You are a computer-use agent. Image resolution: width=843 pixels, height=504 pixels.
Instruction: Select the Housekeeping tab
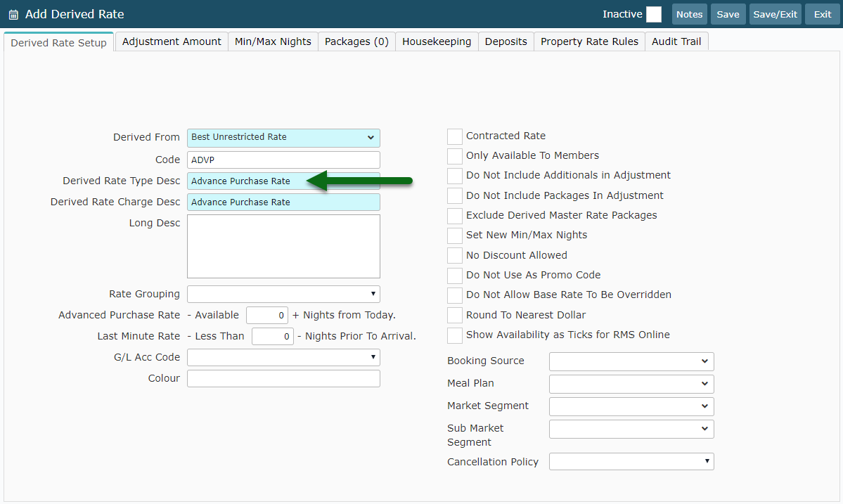(x=437, y=41)
